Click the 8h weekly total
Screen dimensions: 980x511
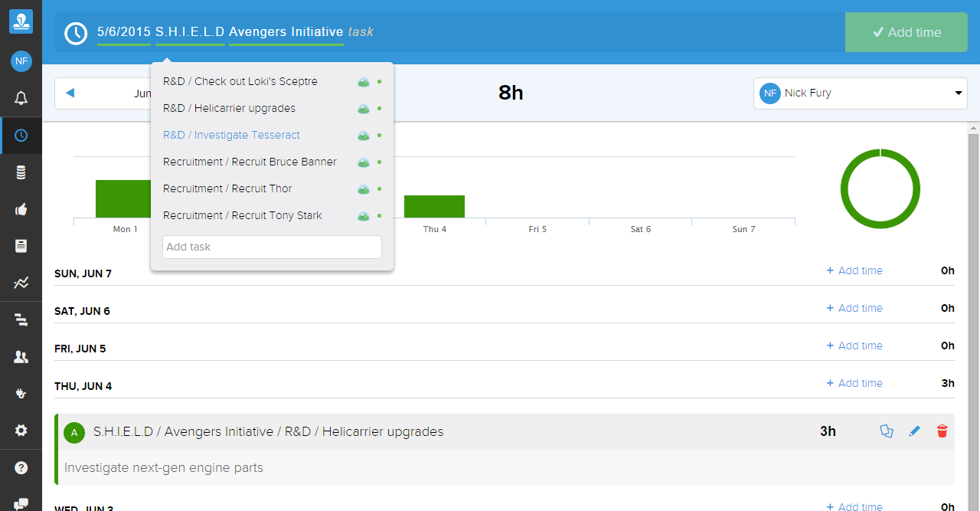click(x=511, y=93)
